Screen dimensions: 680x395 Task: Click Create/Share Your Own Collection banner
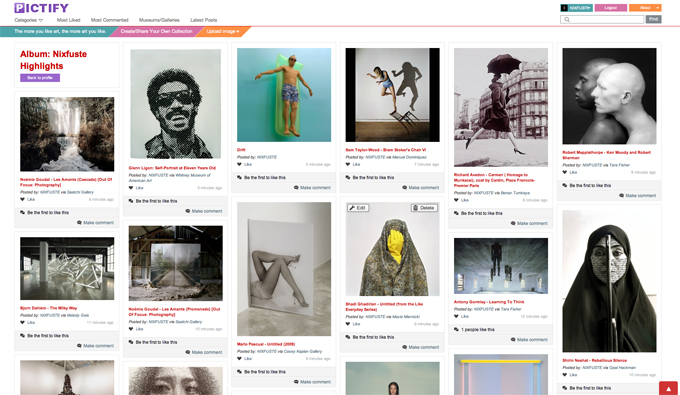click(156, 31)
